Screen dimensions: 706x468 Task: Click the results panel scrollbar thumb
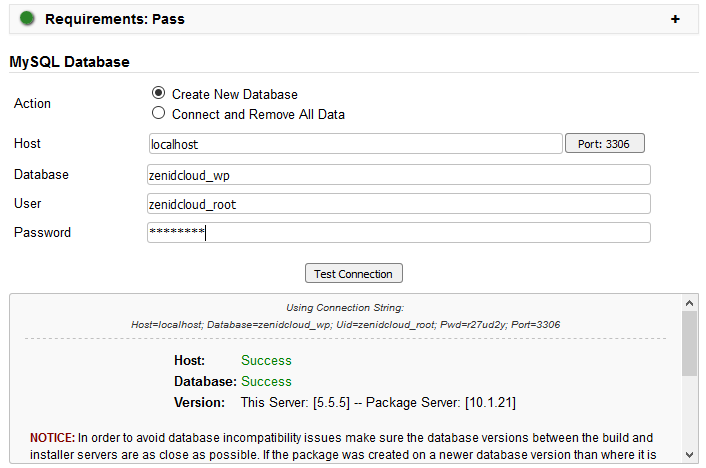[x=689, y=343]
